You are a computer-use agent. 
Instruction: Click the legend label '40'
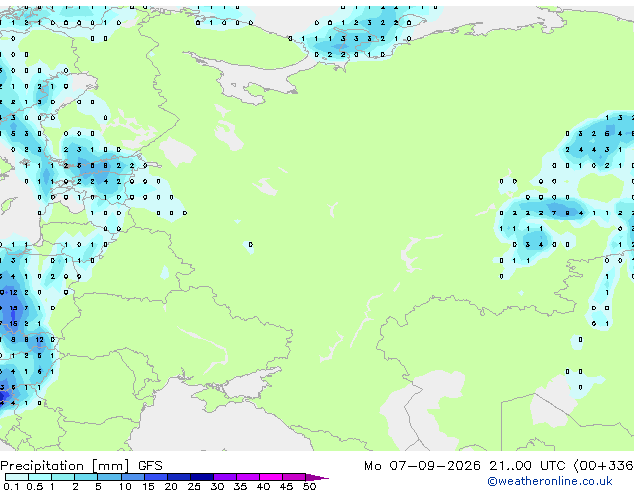pyautogui.click(x=263, y=486)
